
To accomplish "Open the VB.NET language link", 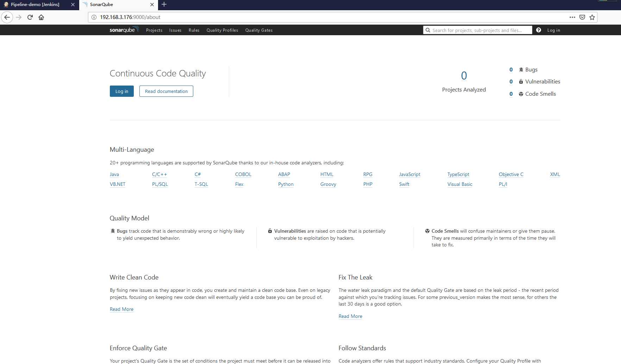I will 118,184.
